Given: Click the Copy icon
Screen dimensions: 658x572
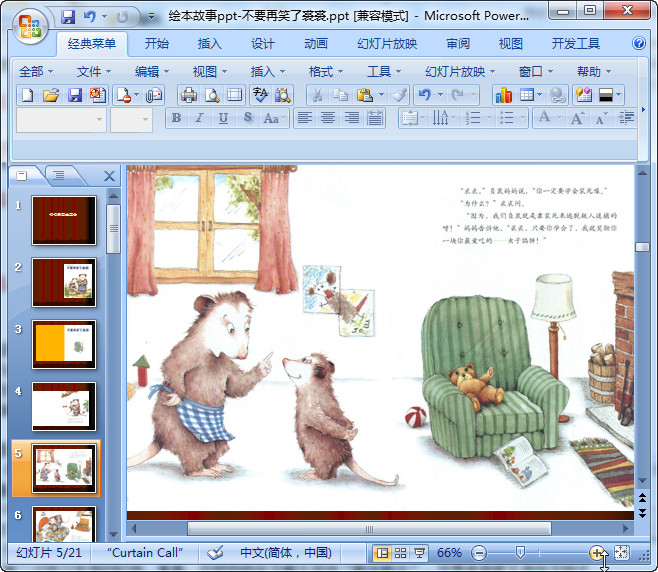Looking at the screenshot, I should [x=340, y=95].
